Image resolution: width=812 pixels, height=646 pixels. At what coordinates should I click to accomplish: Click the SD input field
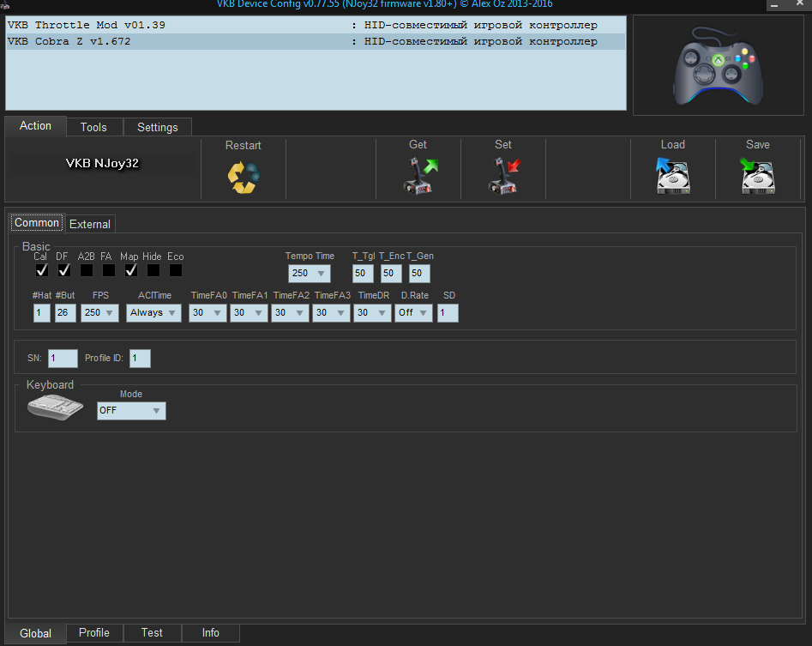pyautogui.click(x=448, y=313)
